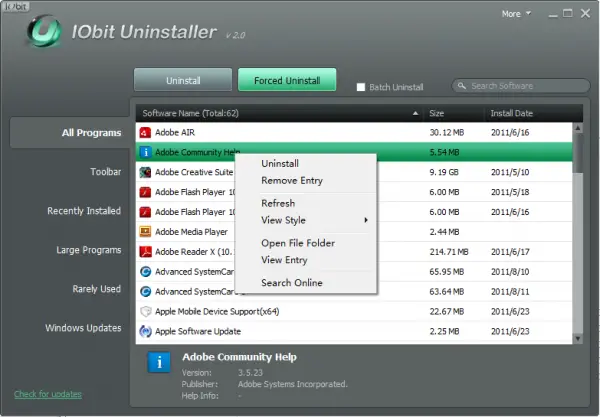
Task: Click the list scrollbar up arrow
Action: point(578,128)
